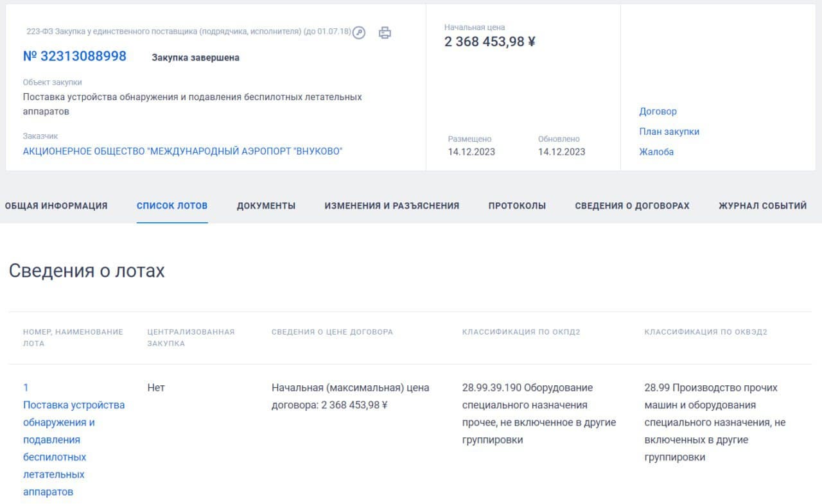Open the Журнал событий tab
Image resolution: width=822 pixels, height=504 pixels.
tap(762, 205)
